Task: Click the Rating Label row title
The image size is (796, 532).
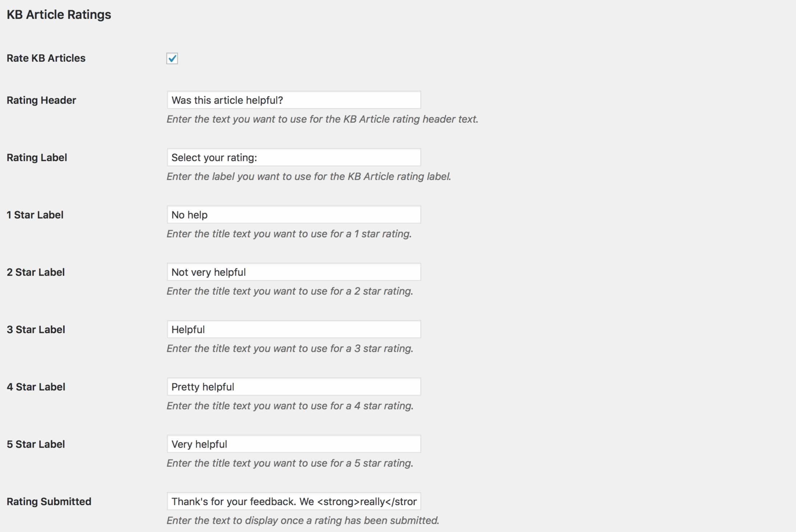Action: tap(37, 157)
